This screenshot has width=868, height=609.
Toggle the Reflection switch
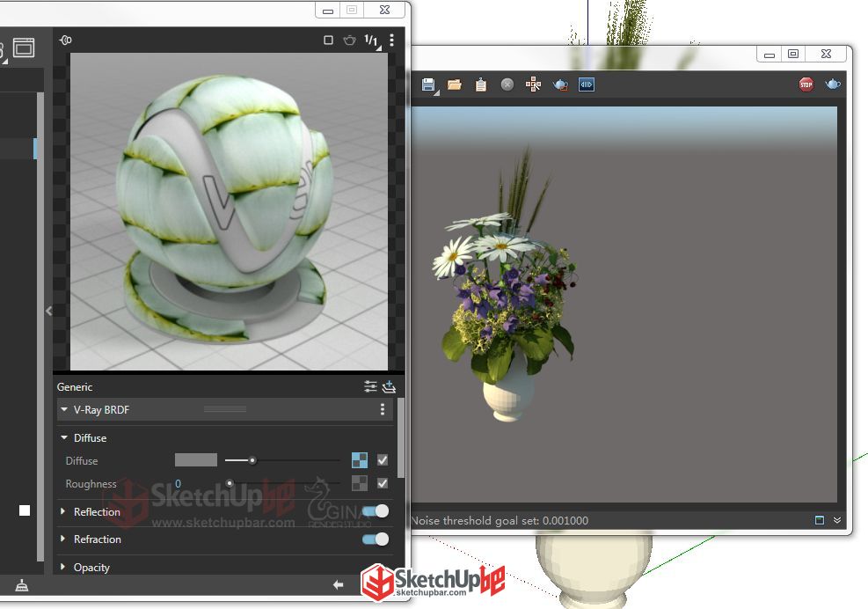376,511
